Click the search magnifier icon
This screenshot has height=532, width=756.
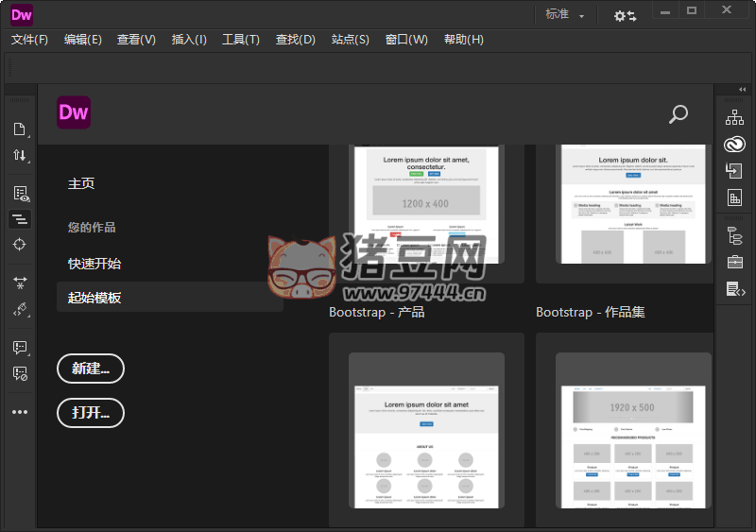click(679, 114)
